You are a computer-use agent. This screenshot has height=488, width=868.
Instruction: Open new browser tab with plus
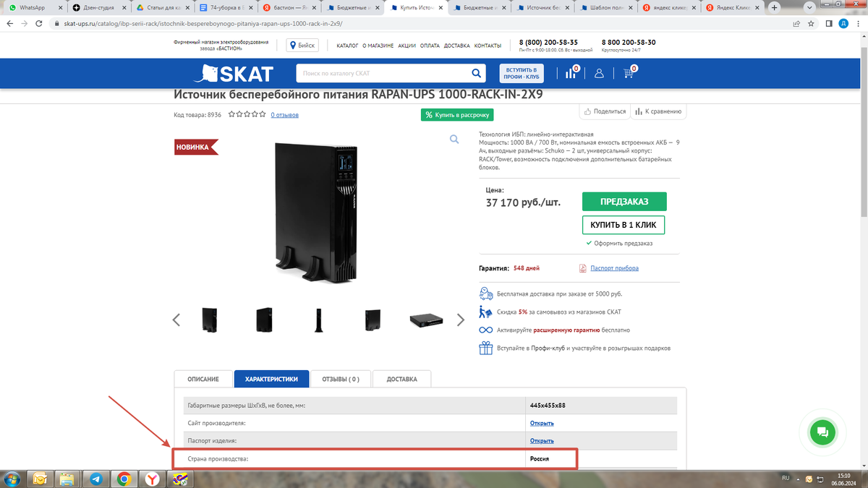(775, 7)
